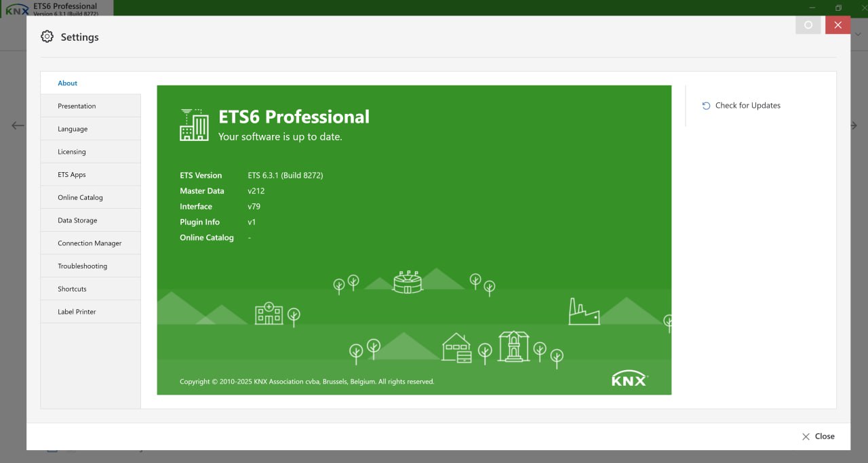This screenshot has width=868, height=463.
Task: Click the red X to dismiss Settings
Action: 837,25
